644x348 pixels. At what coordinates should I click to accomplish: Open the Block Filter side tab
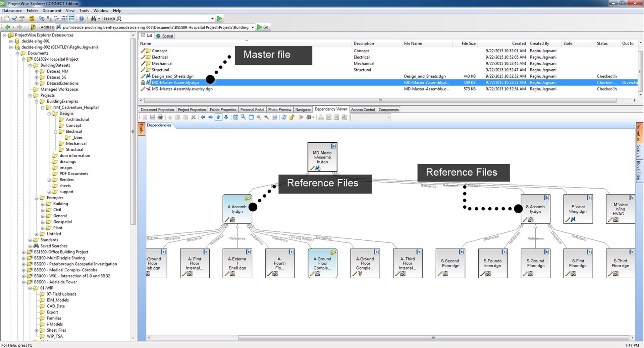point(639,171)
